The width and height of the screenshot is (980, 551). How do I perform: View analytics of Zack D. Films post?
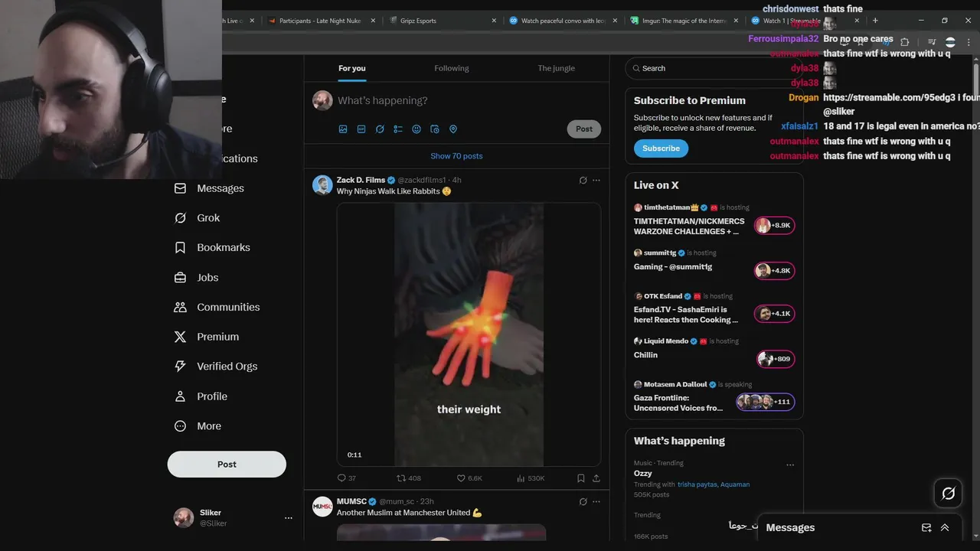[x=531, y=478]
